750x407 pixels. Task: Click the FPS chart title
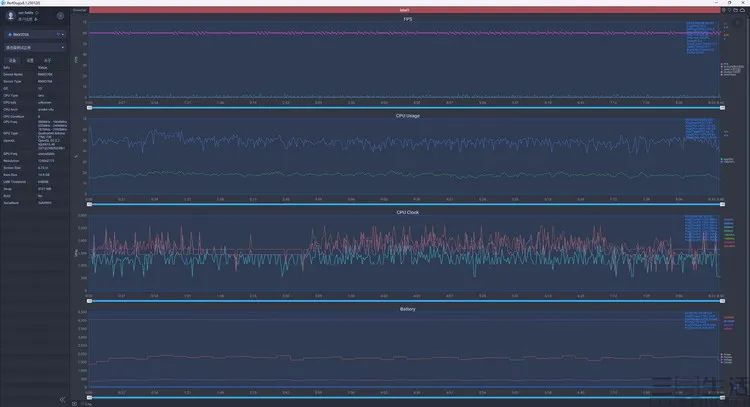pyautogui.click(x=408, y=19)
